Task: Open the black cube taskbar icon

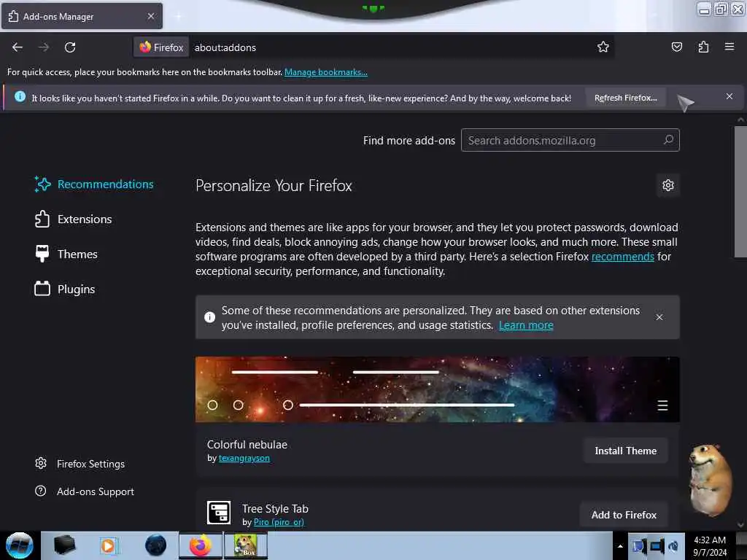Action: pyautogui.click(x=64, y=545)
